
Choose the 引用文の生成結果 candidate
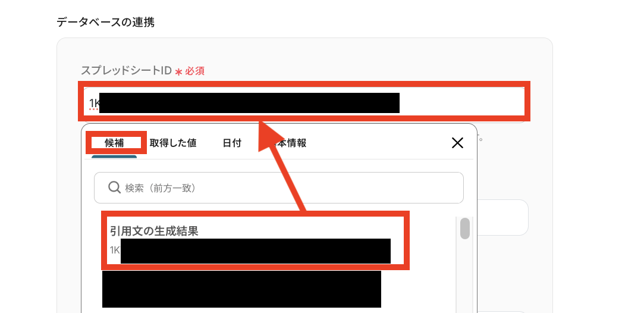tap(256, 240)
